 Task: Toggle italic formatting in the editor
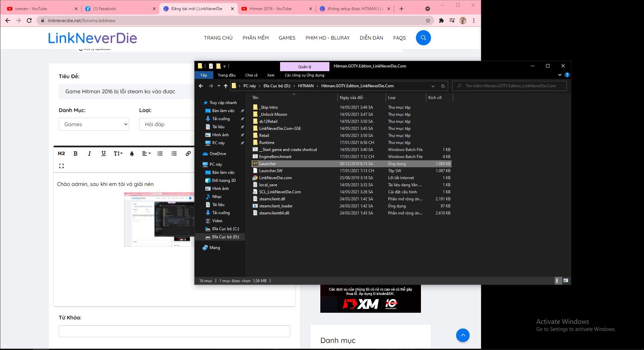(89, 153)
